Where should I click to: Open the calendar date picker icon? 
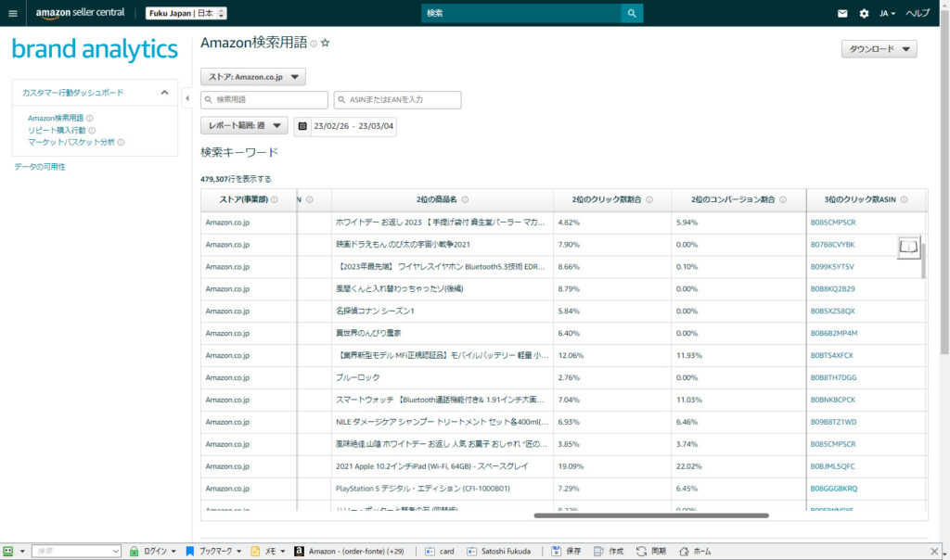click(302, 126)
